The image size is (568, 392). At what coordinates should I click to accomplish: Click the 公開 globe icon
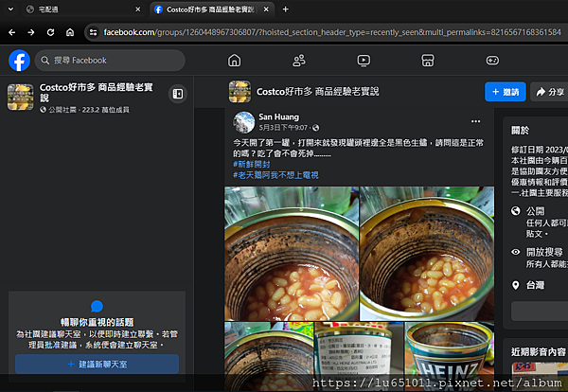click(x=516, y=211)
